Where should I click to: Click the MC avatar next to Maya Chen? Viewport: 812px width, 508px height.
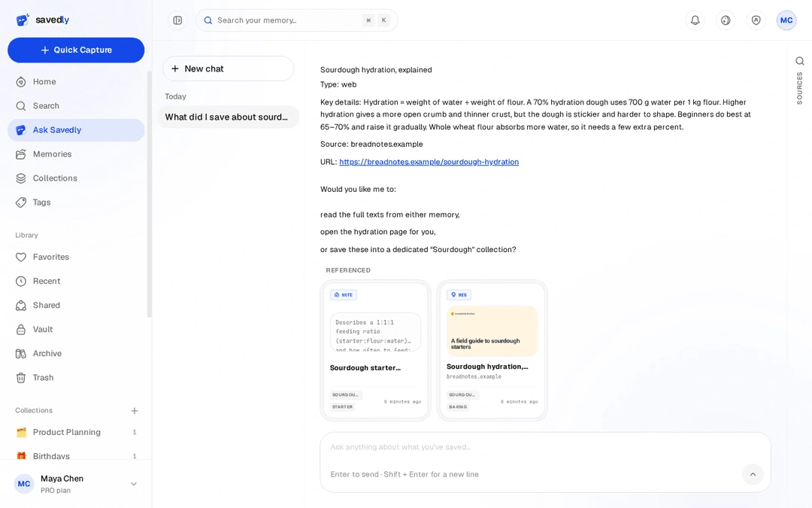click(24, 484)
